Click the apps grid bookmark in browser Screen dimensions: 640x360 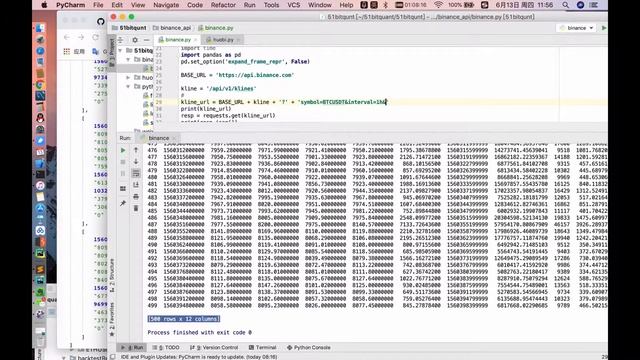(67, 51)
